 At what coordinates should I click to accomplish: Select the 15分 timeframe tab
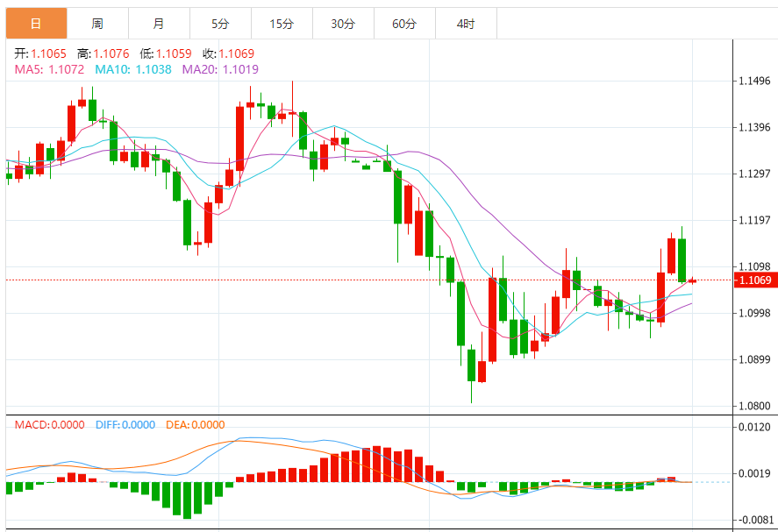282,24
